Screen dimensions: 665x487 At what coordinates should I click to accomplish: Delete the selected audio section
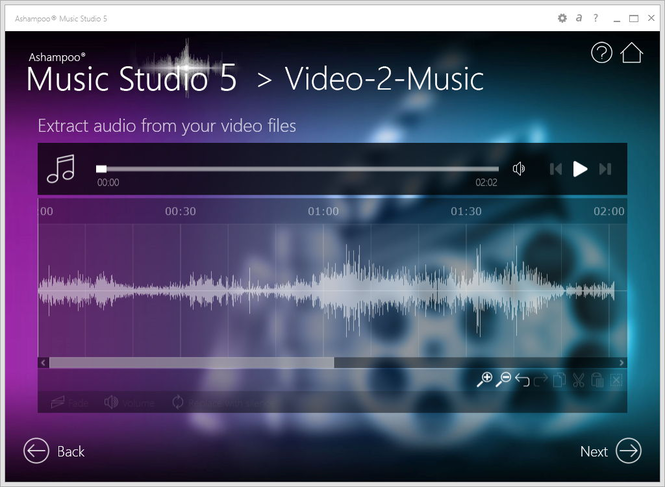616,380
